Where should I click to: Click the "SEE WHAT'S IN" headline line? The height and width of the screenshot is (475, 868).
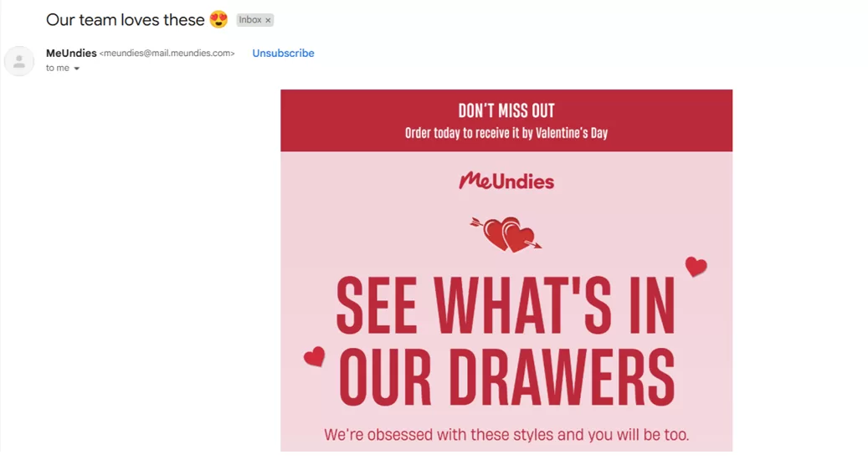click(x=506, y=306)
